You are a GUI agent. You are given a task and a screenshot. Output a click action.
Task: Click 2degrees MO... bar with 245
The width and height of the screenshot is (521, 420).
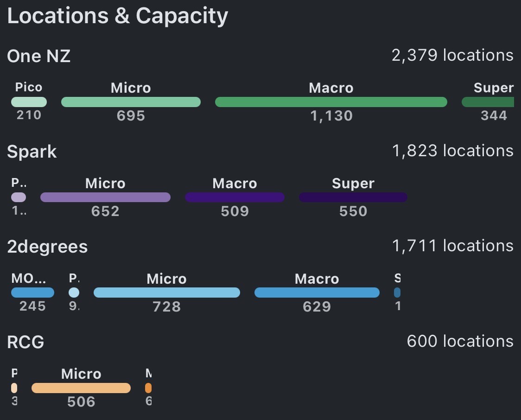[x=32, y=293]
